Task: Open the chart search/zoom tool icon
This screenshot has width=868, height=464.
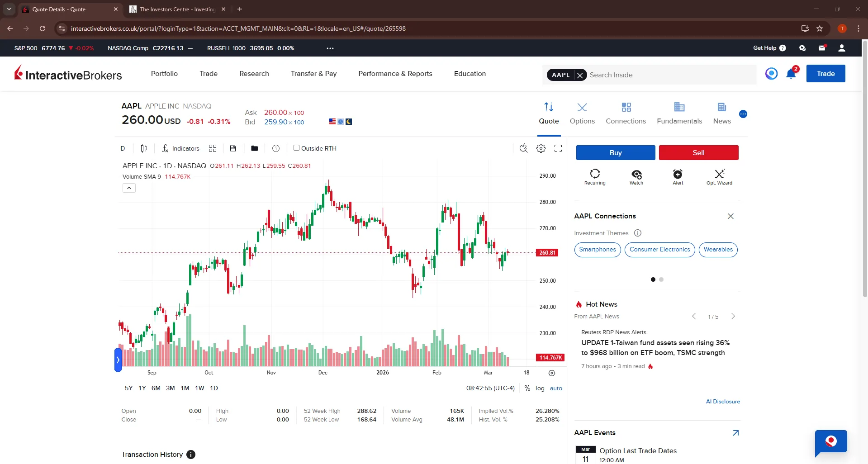Action: pyautogui.click(x=523, y=148)
